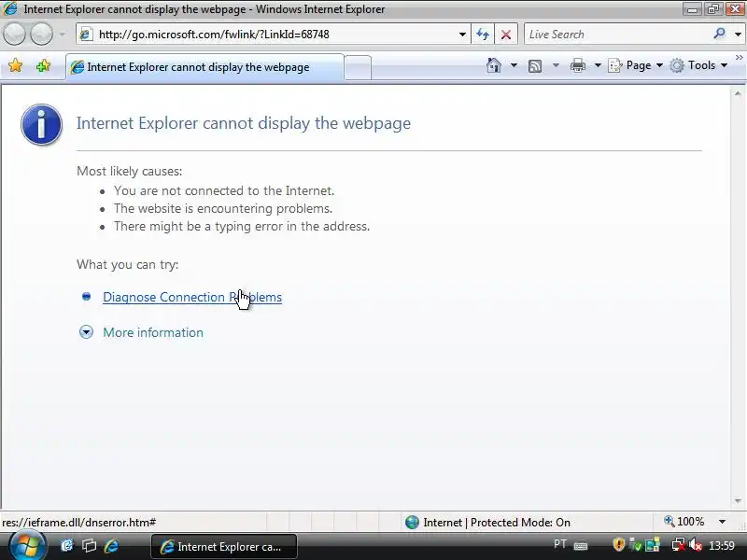Open the recent pages dropdown arrow
747x560 pixels.
click(x=62, y=35)
